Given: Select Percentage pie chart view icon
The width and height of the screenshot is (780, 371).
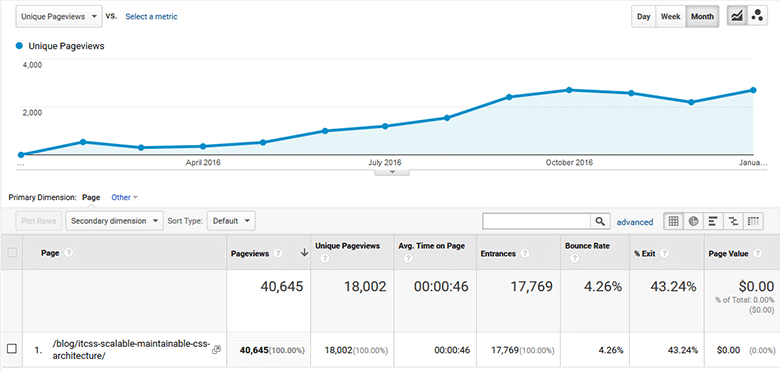Looking at the screenshot, I should (x=693, y=221).
